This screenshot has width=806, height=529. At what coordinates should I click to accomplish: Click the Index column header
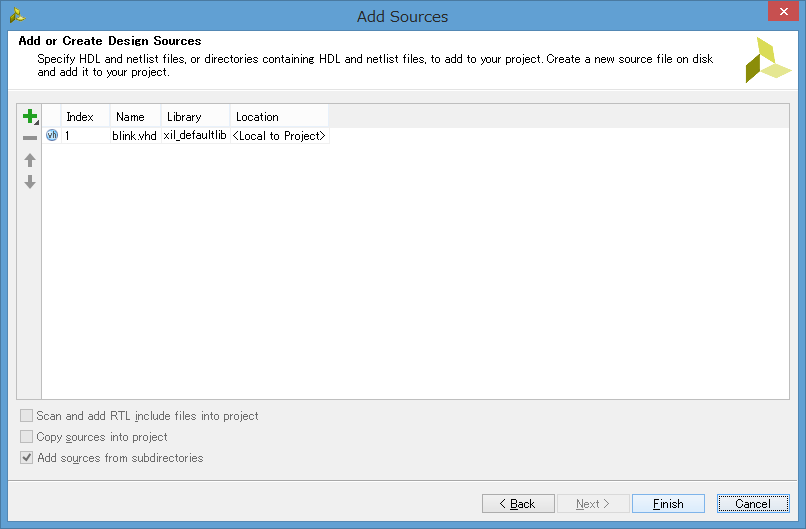point(85,117)
